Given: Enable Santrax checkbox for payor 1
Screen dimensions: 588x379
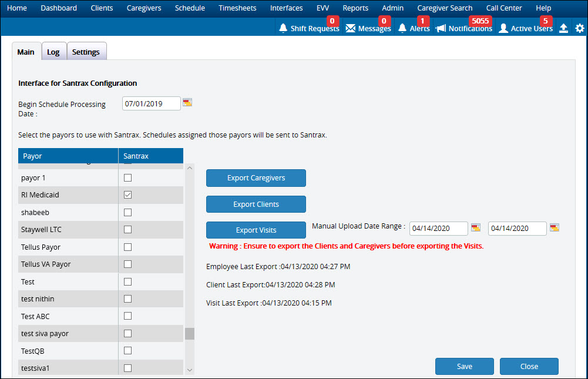Looking at the screenshot, I should (x=128, y=177).
